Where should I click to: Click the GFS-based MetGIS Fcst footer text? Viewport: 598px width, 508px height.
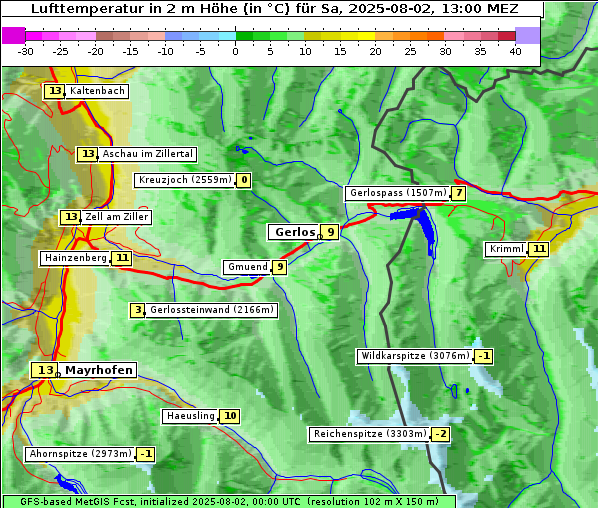tap(229, 502)
